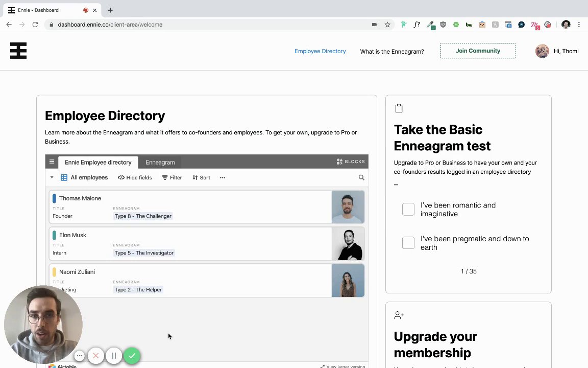Screen dimensions: 588x368
Task: Open the Airtable search magnifier icon
Action: point(361,178)
